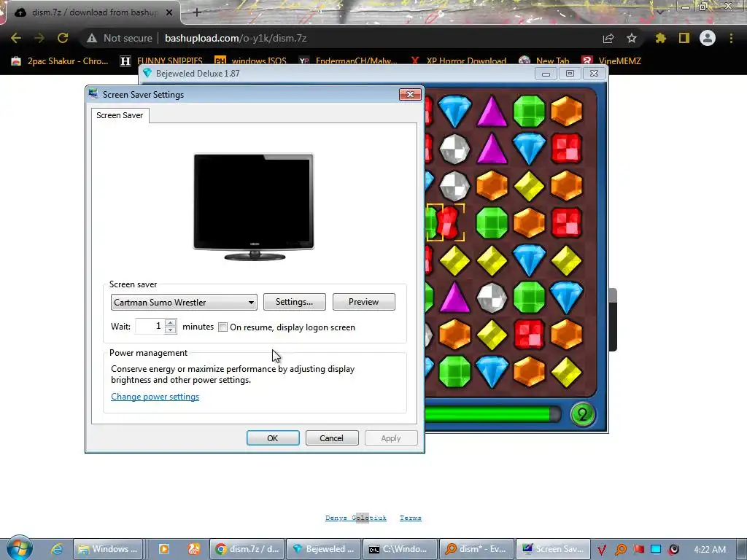Switch to dism* Everything taskbar button
Screen dimensions: 747x560
pyautogui.click(x=476, y=549)
